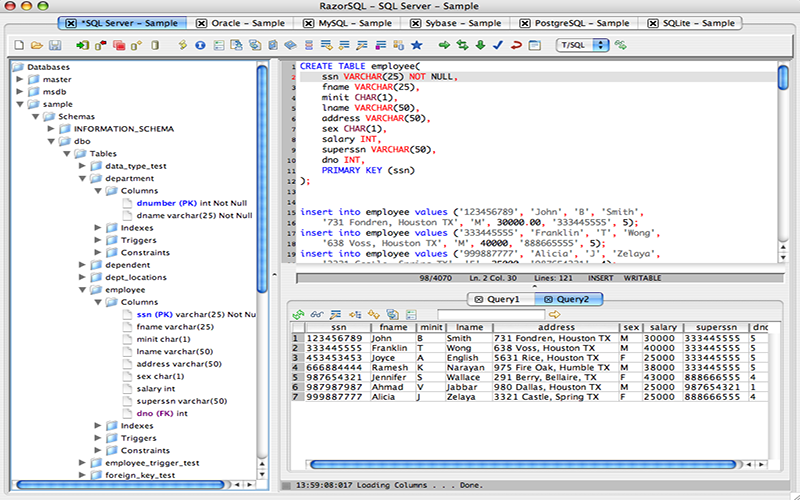Click the yellow search arrow beside results filter
The height and width of the screenshot is (500, 800).
pyautogui.click(x=555, y=315)
